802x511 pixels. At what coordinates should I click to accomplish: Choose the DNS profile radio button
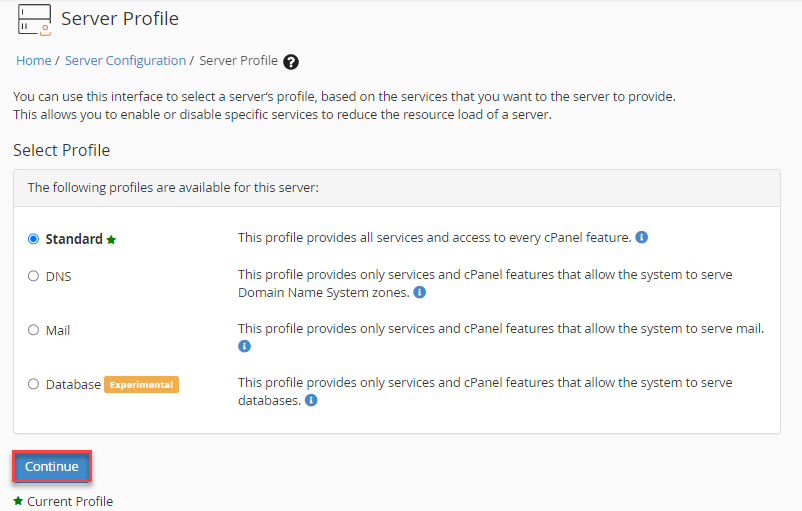(34, 276)
